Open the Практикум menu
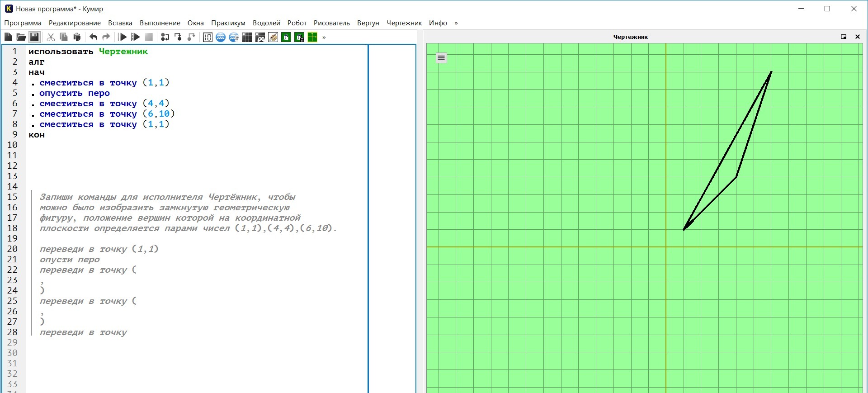 pos(228,23)
